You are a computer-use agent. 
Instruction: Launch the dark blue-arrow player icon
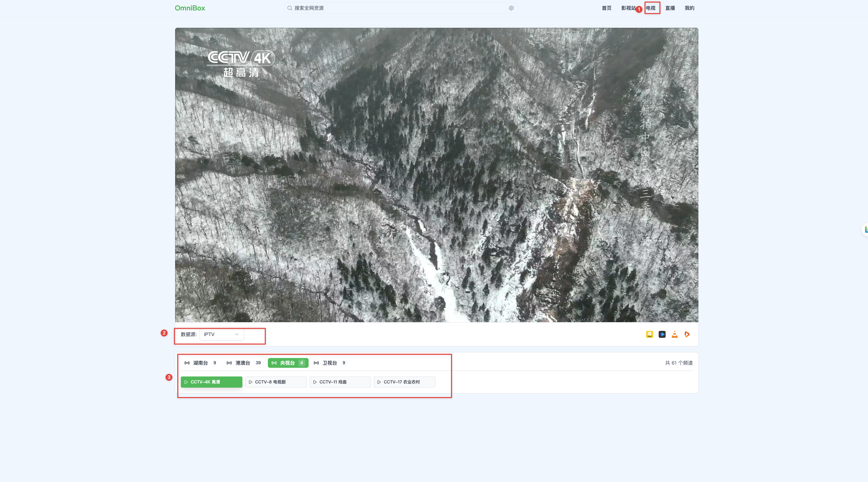click(x=662, y=334)
